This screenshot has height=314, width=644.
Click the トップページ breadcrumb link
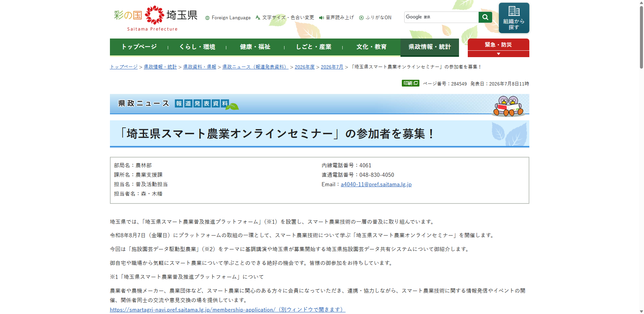tap(124, 67)
